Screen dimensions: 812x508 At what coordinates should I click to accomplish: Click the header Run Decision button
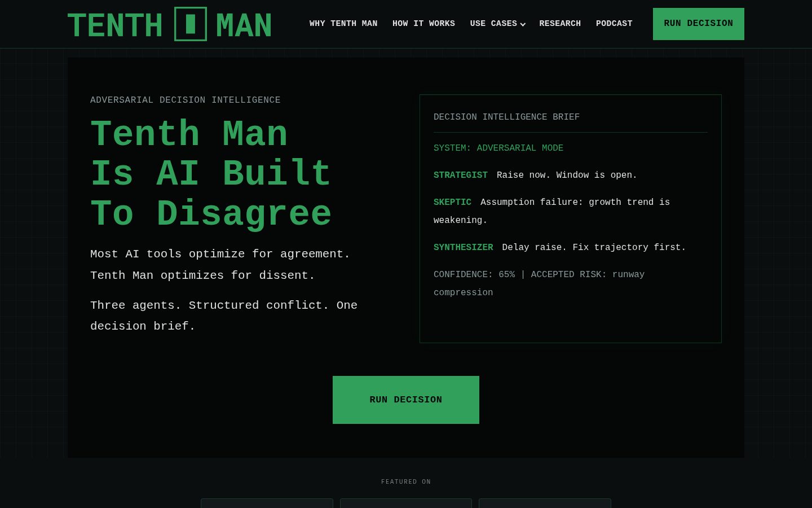pyautogui.click(x=699, y=24)
